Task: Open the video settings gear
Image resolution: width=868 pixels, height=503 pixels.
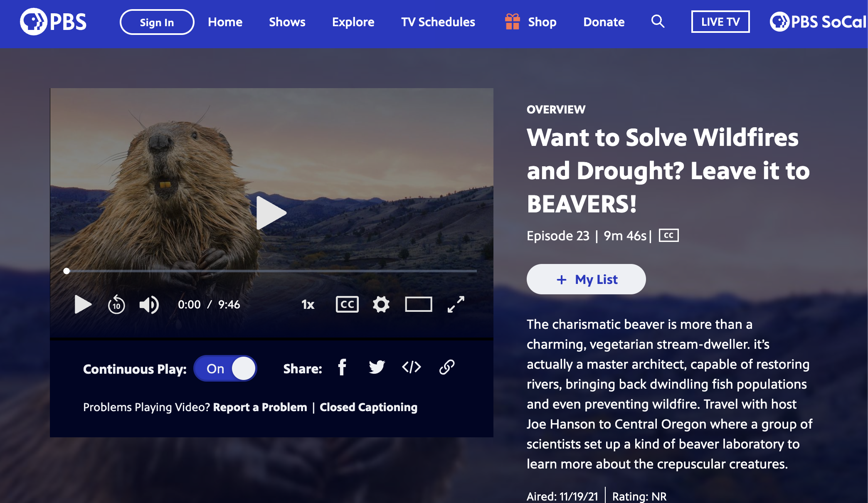Action: (381, 304)
